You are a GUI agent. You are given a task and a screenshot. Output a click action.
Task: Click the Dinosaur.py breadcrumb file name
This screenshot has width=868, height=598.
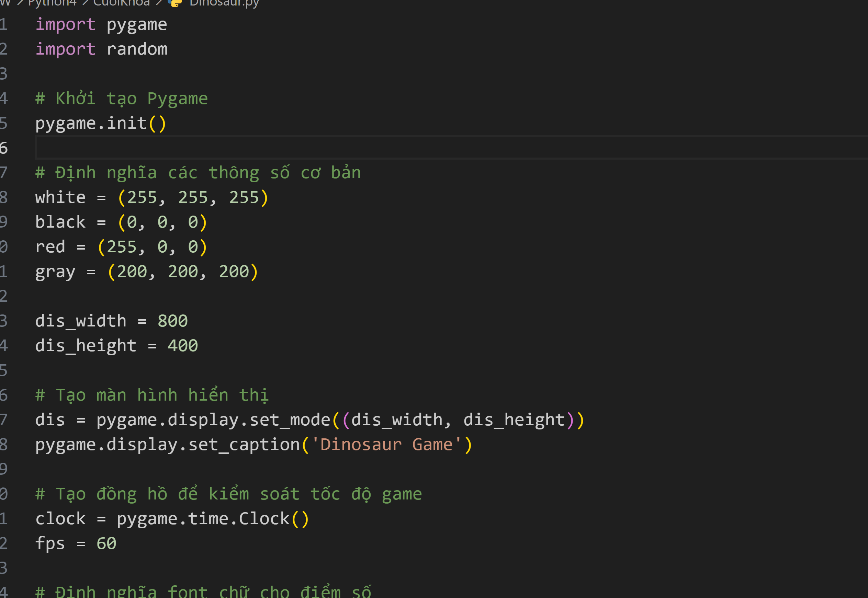(x=224, y=3)
